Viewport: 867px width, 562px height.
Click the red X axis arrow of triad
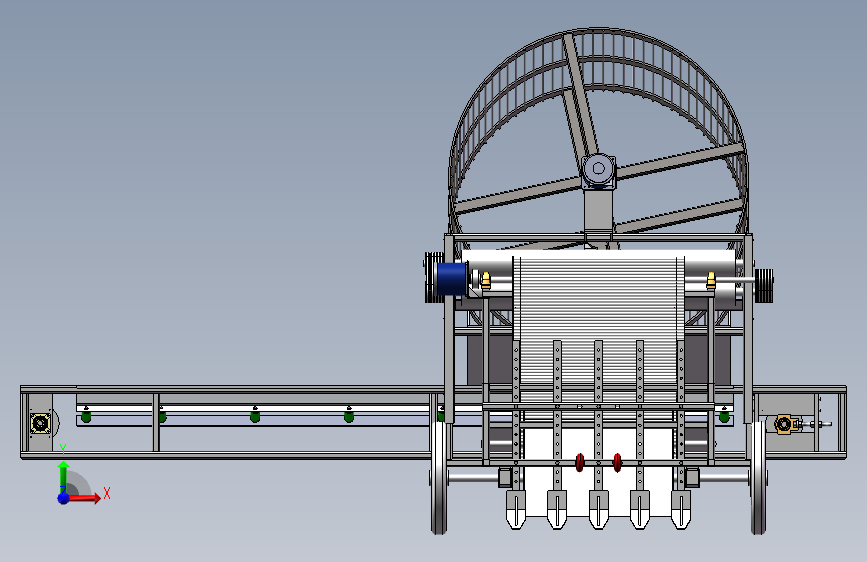click(84, 498)
